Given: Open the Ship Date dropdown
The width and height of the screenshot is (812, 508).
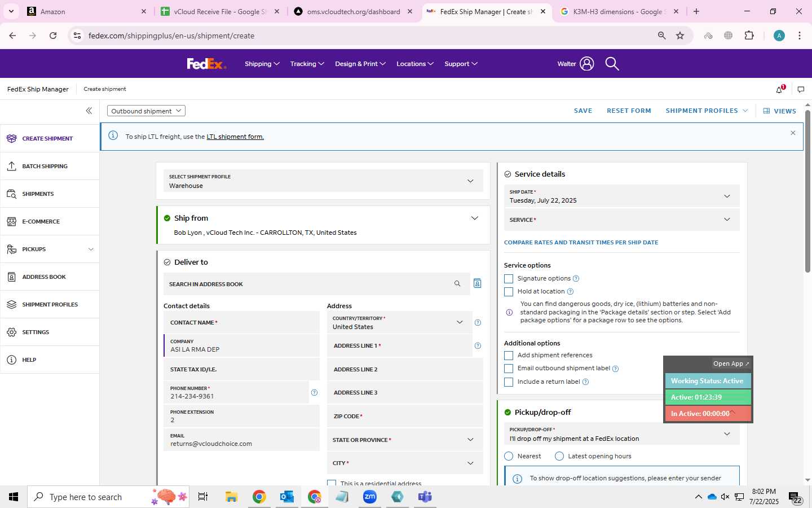Looking at the screenshot, I should [621, 196].
